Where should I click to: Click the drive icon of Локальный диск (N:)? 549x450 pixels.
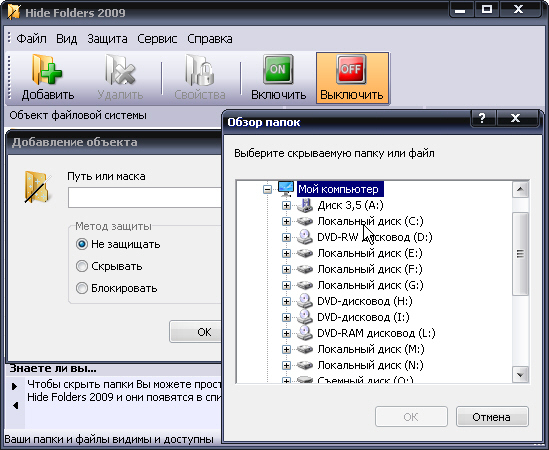(305, 365)
